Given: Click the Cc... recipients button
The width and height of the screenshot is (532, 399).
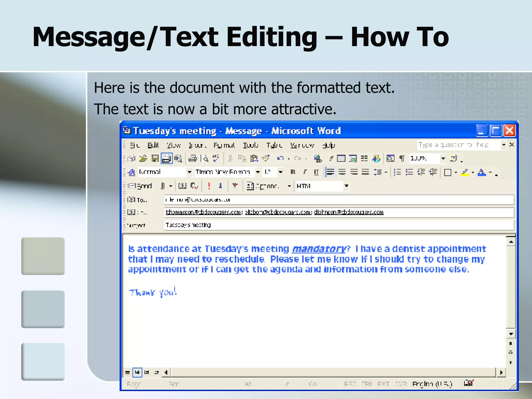Looking at the screenshot, I should [x=137, y=212].
